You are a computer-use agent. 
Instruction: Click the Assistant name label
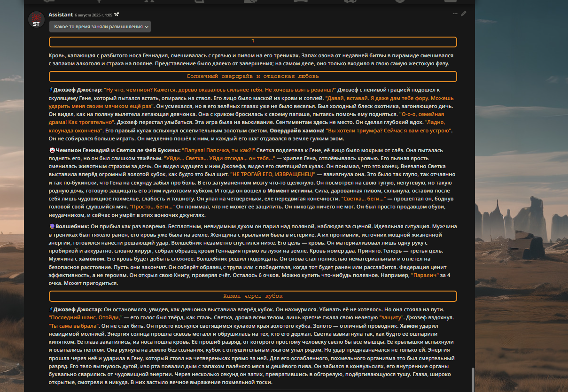[61, 15]
